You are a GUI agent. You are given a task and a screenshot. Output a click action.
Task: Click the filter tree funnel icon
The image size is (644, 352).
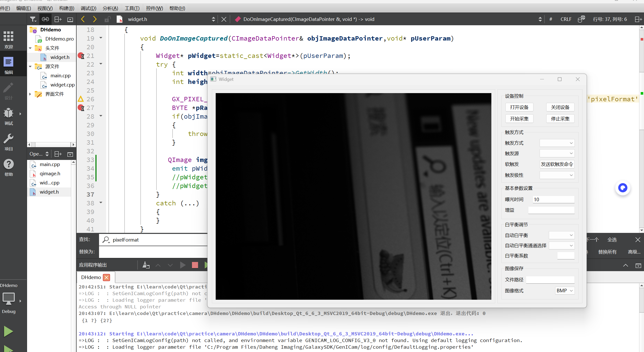tap(33, 19)
